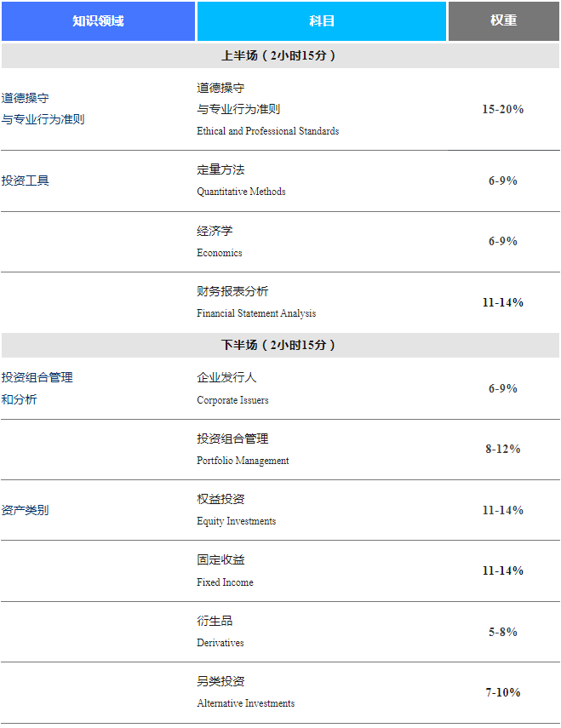Screen dimensions: 561x728
Task: Click the Equity Investments subject
Action: click(236, 521)
